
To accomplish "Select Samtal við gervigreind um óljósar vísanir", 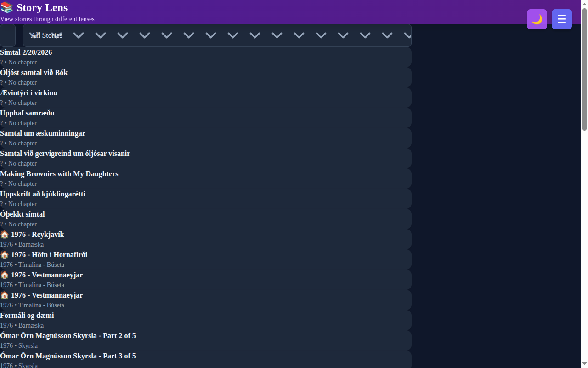I will point(65,154).
